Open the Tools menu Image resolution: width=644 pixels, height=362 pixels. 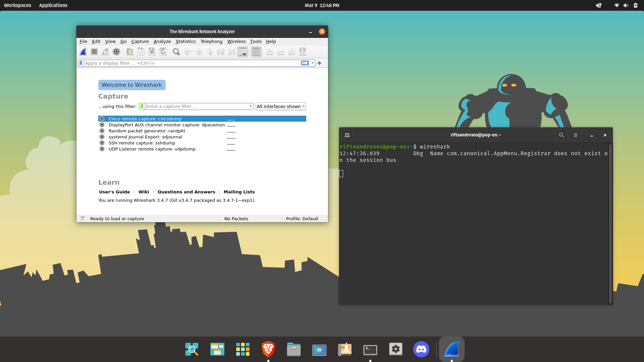tap(256, 41)
